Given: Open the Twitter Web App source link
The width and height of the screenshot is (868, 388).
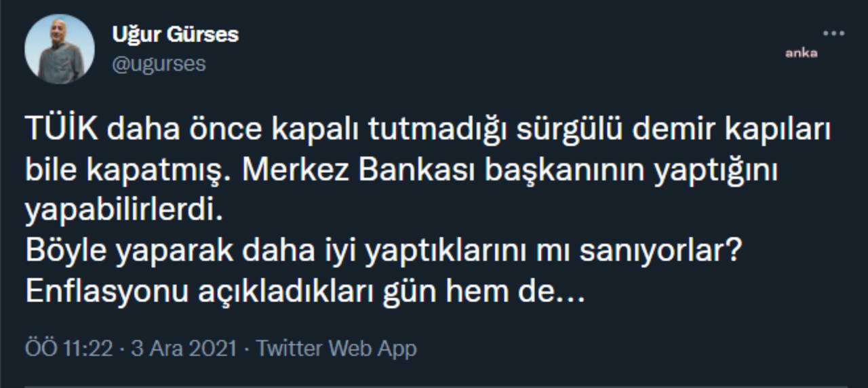Looking at the screenshot, I should click(336, 349).
